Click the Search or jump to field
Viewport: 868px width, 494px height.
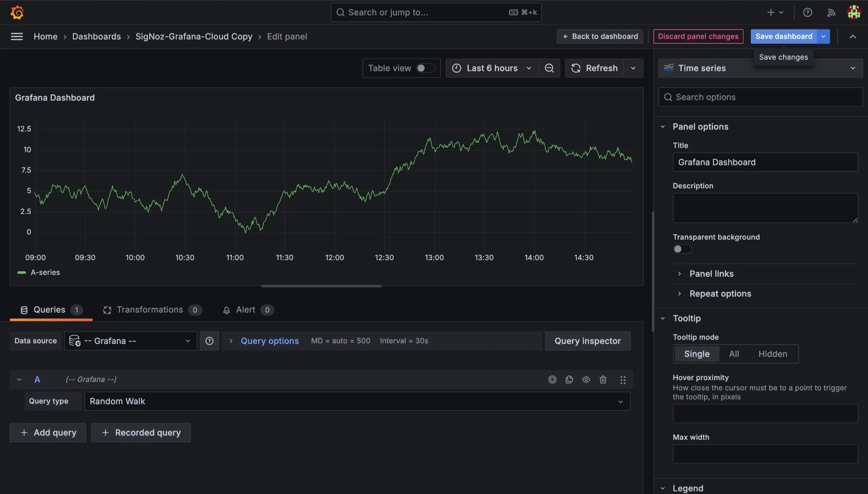pos(436,13)
